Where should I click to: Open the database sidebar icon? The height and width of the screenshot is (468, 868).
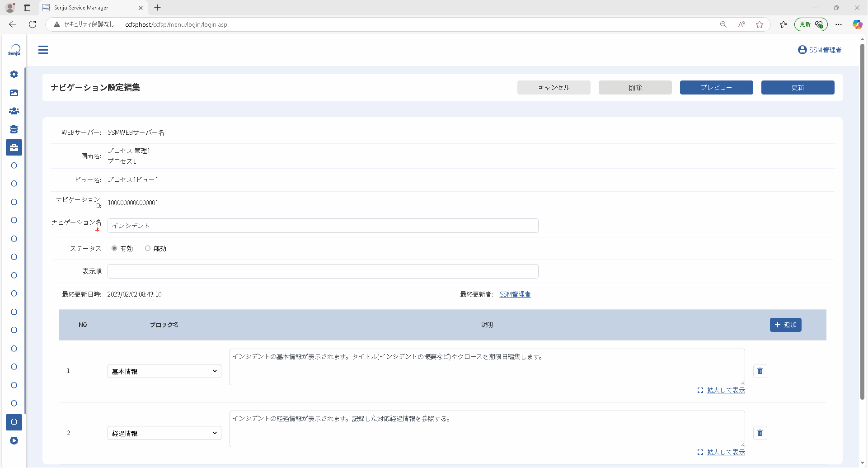pyautogui.click(x=14, y=129)
